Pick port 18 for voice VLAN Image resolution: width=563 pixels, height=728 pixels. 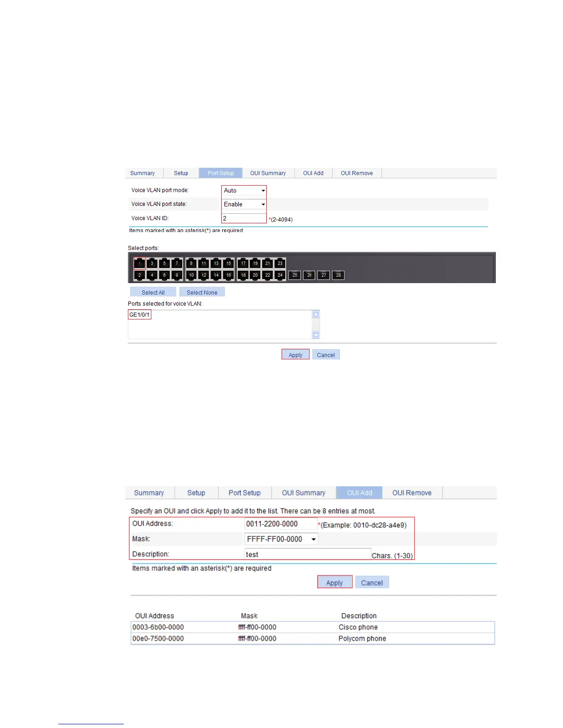tap(243, 275)
